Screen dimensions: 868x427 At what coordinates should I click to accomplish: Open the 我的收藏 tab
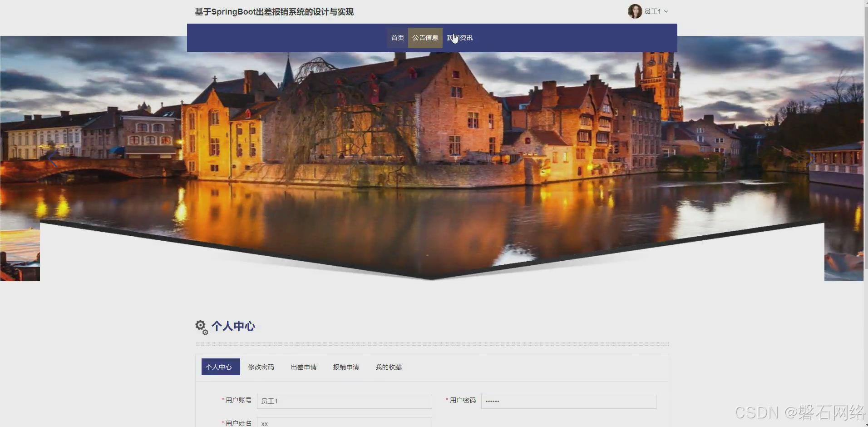point(388,367)
